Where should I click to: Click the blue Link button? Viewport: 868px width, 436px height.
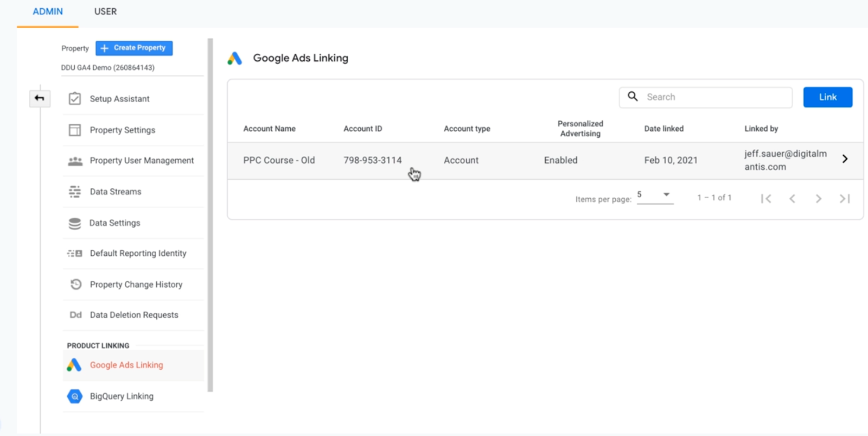tap(828, 97)
